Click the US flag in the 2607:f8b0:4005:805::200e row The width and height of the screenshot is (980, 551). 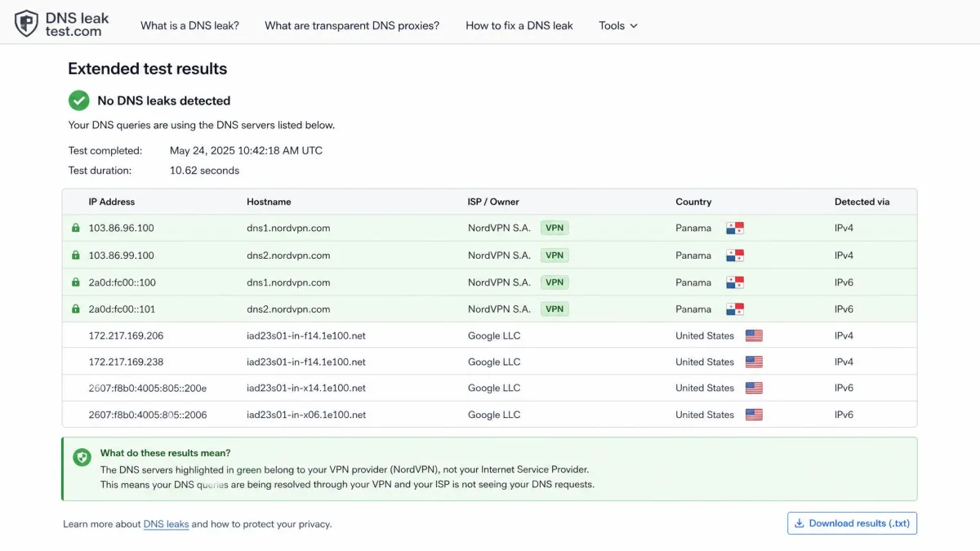pos(754,388)
